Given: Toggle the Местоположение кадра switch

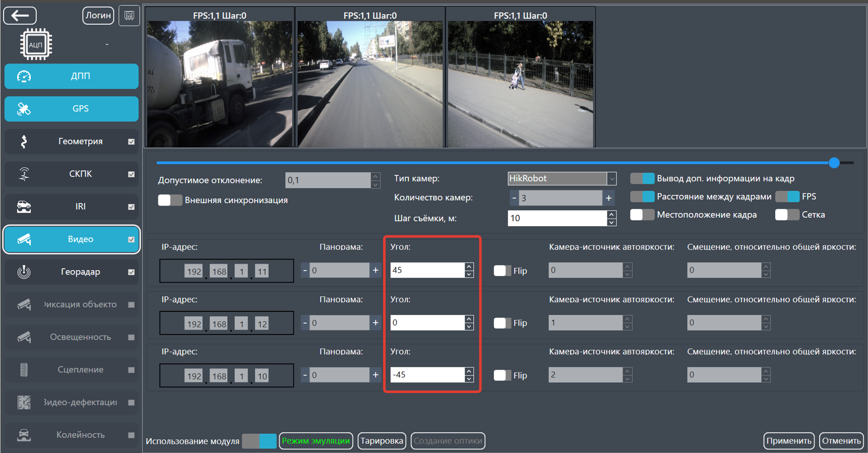Looking at the screenshot, I should (x=642, y=215).
